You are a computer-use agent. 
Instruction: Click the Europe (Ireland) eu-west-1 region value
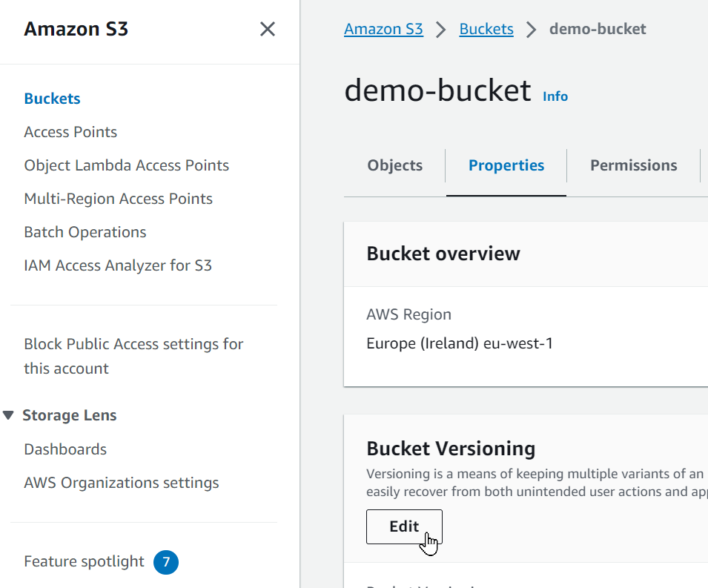[460, 343]
